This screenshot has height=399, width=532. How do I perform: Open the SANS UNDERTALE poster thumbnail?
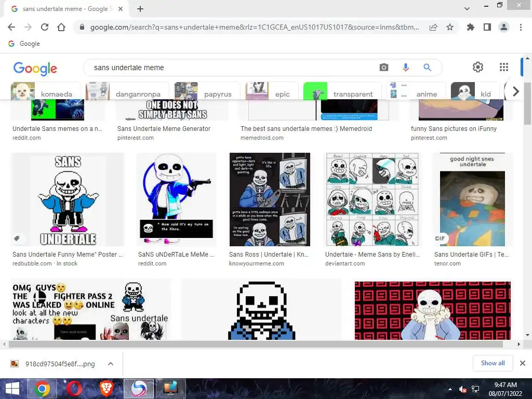[68, 199]
